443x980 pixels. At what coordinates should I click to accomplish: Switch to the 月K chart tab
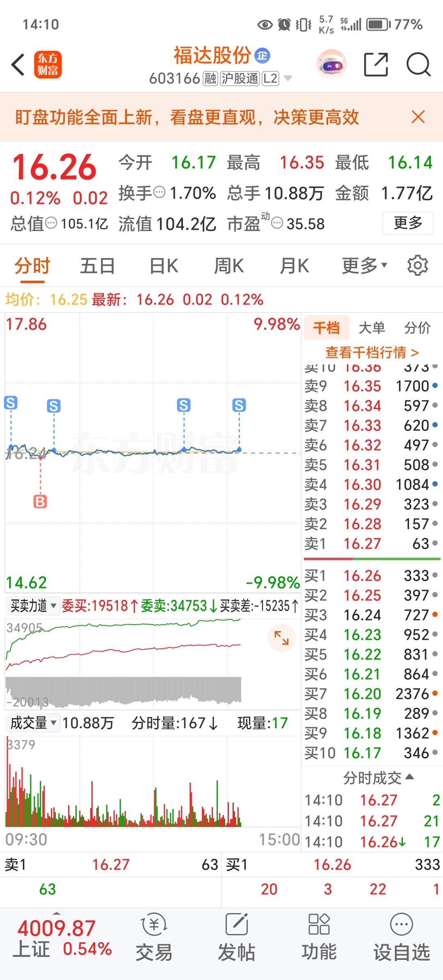point(295,266)
